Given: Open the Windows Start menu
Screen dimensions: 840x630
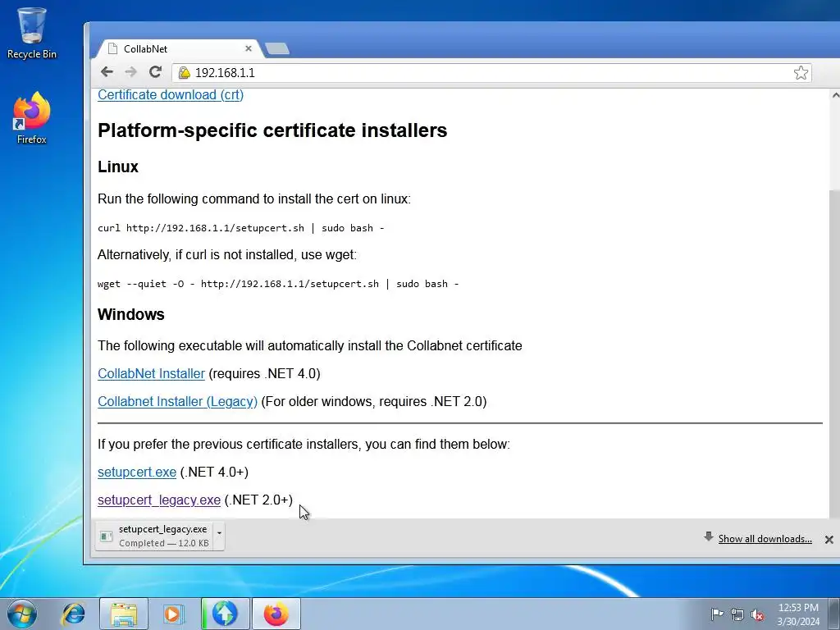Looking at the screenshot, I should pos(22,614).
